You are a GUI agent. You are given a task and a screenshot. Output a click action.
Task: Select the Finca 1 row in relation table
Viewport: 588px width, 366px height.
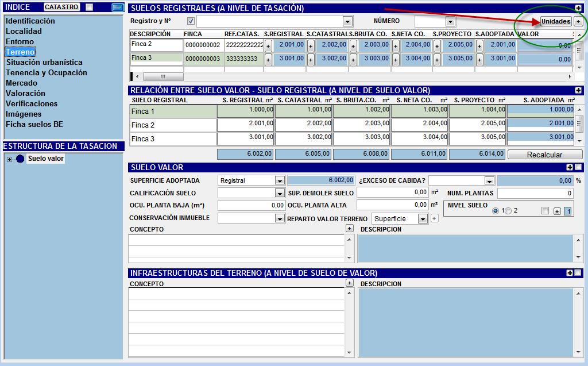352,111
